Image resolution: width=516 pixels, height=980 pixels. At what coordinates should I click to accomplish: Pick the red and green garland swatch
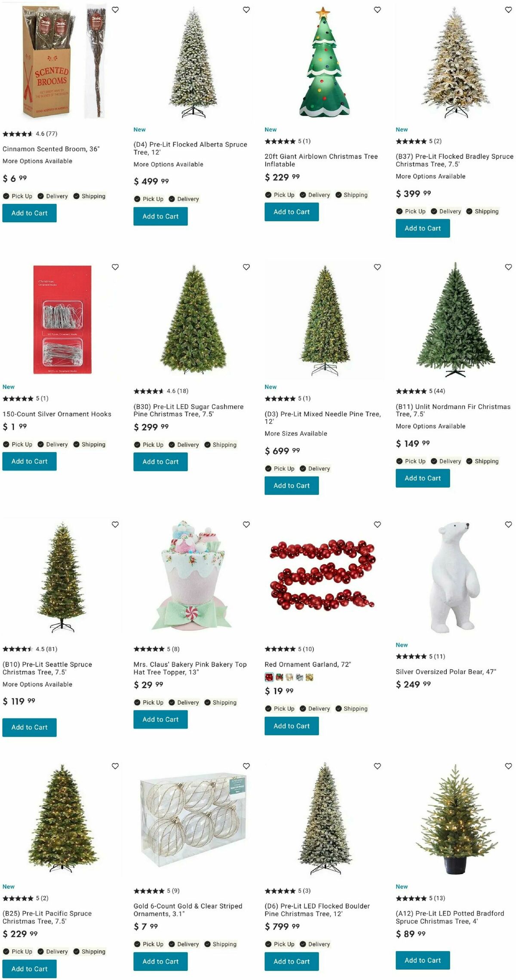pyautogui.click(x=279, y=677)
